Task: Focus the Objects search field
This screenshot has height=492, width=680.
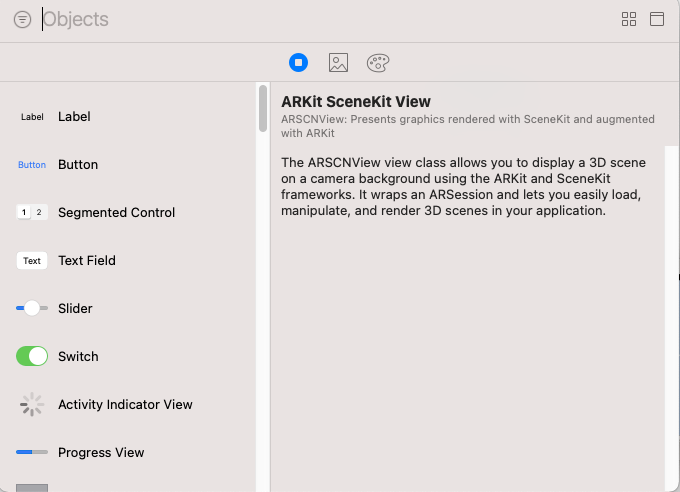Action: (x=325, y=20)
